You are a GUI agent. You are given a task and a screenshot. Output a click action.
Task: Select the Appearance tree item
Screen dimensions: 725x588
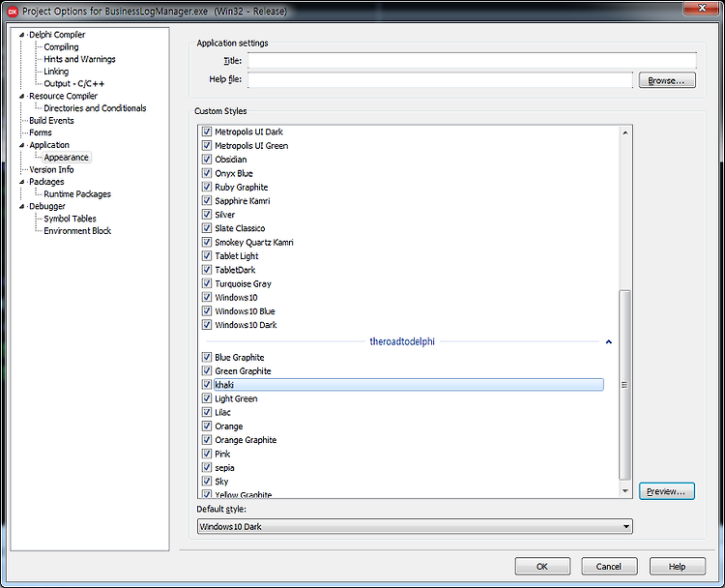click(66, 158)
